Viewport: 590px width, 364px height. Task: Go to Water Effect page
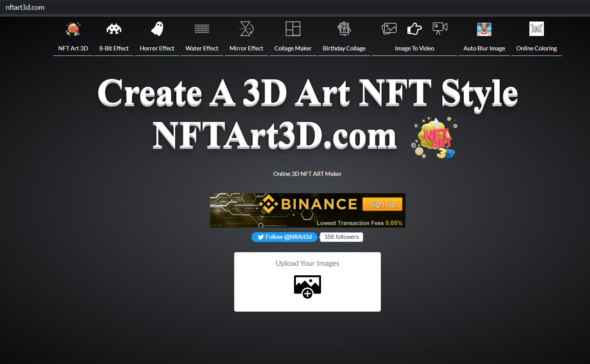click(x=202, y=48)
